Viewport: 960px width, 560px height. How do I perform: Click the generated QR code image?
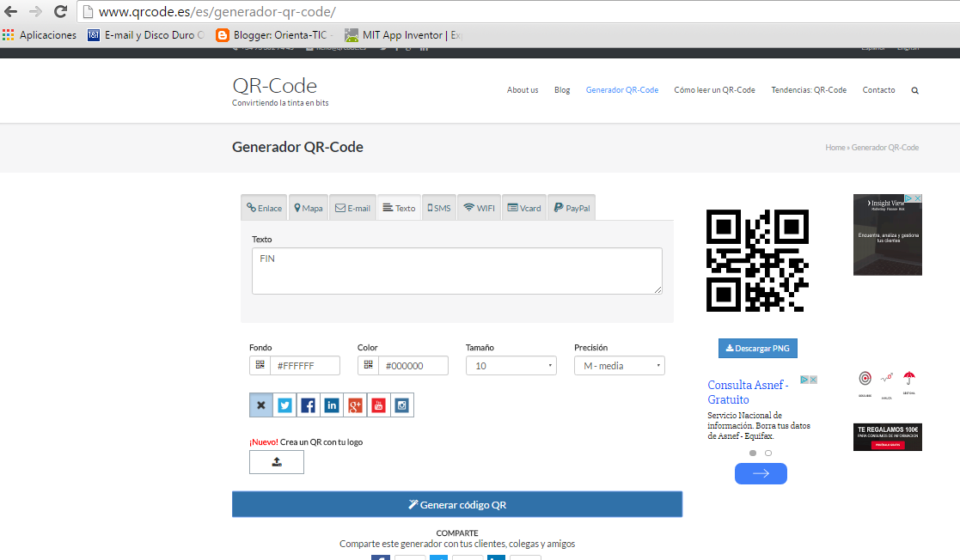[x=757, y=261]
